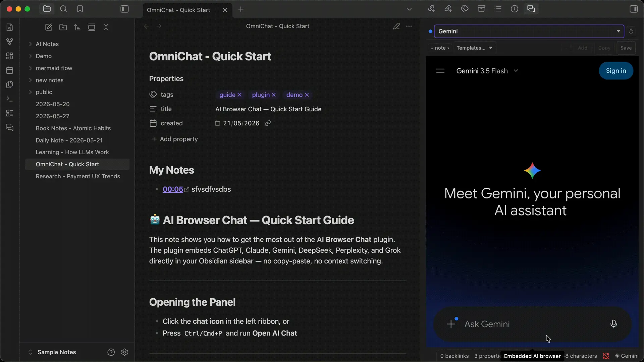The height and width of the screenshot is (362, 644).
Task: Open Learning - How LLMs Work note
Action: coord(77,152)
